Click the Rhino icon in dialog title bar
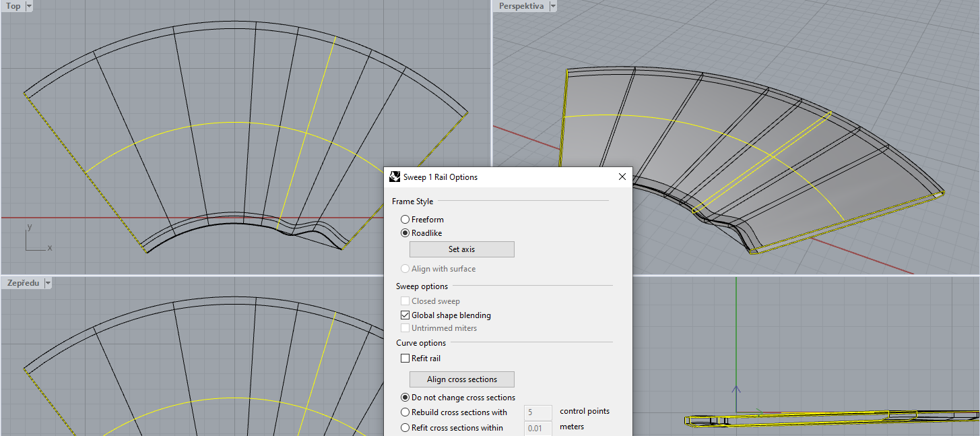 [x=395, y=177]
